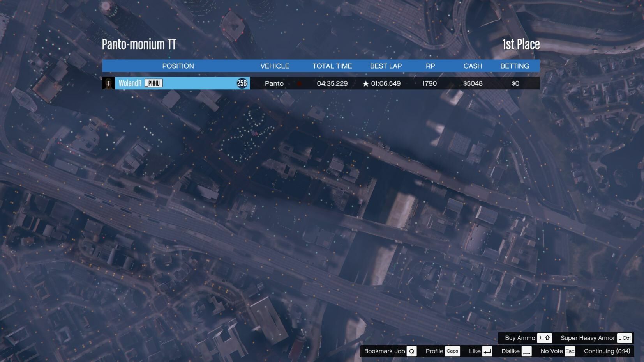Click the L Shift key icon for Buy Ammo

pos(544,338)
